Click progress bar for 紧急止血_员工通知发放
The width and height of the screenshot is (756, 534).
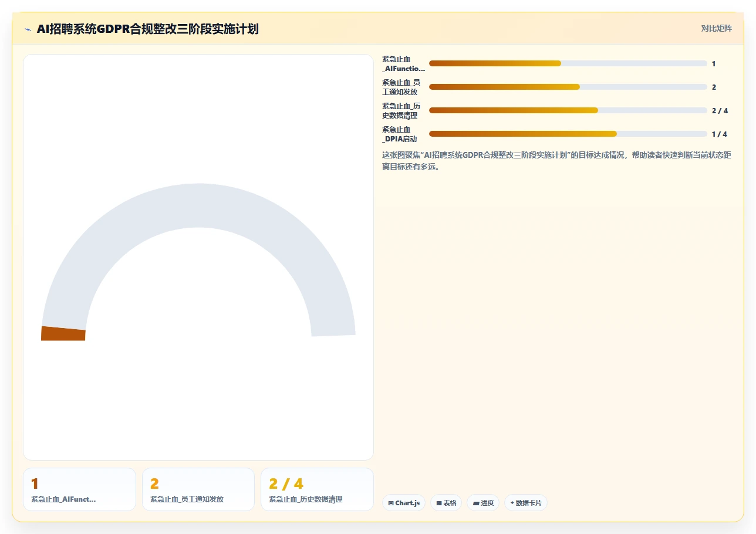568,87
